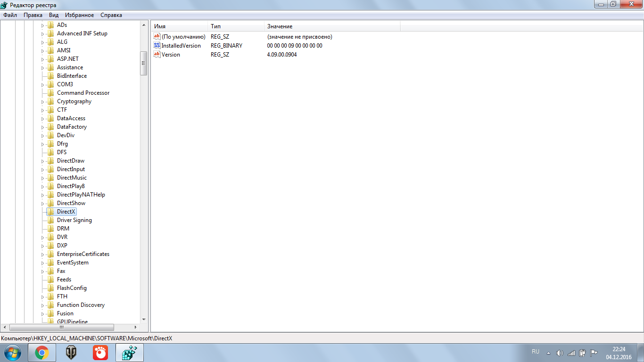The height and width of the screenshot is (362, 644).
Task: Open World of Tanks taskbar icon
Action: 71,353
